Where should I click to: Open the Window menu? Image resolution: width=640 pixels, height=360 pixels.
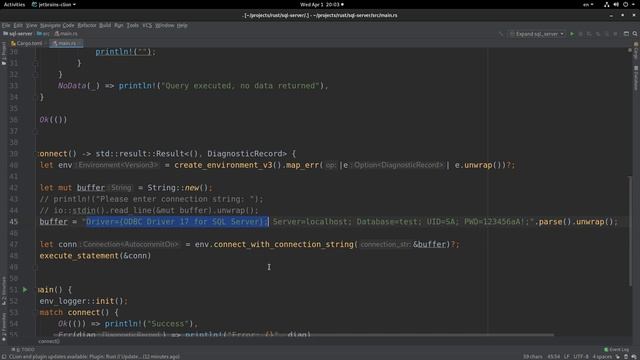pyautogui.click(x=164, y=25)
